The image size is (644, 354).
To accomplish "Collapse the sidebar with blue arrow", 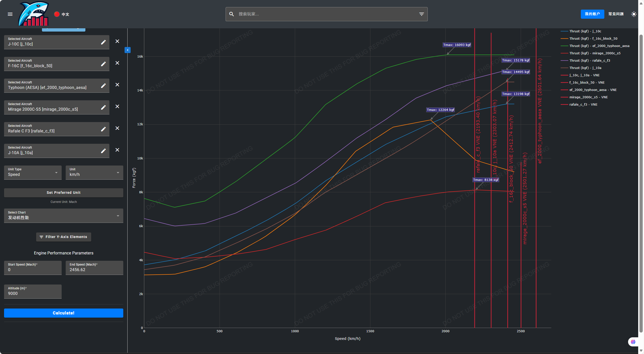I will [x=128, y=50].
